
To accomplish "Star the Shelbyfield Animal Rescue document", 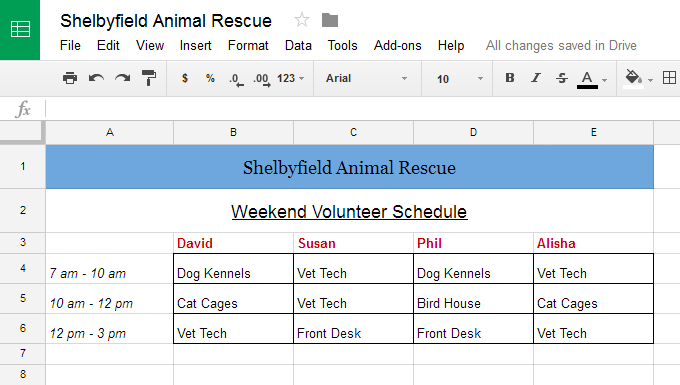I will click(x=302, y=20).
